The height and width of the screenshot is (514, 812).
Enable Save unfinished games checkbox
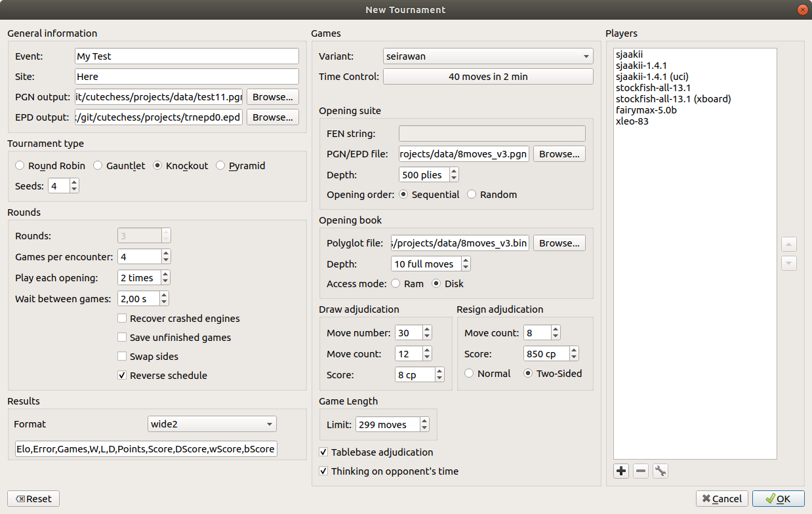click(174, 338)
